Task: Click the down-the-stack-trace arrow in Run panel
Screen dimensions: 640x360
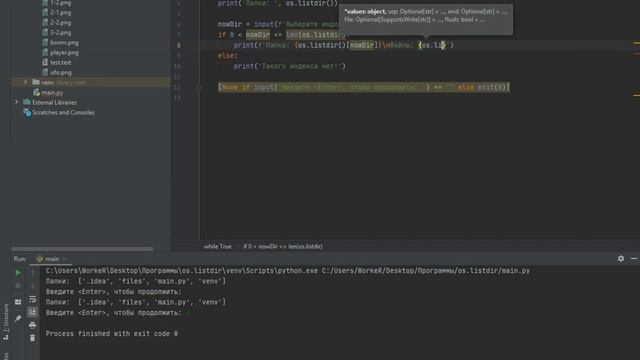Action: [x=33, y=285]
